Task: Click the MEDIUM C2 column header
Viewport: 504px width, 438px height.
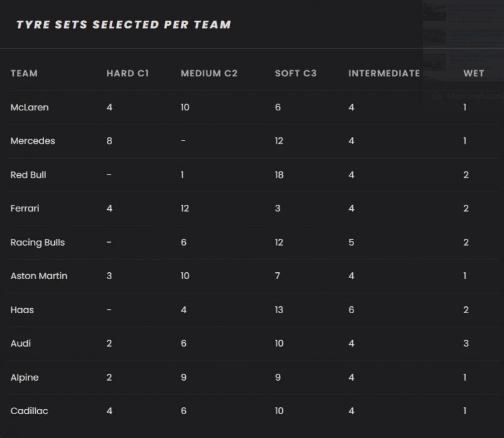Action: (209, 73)
